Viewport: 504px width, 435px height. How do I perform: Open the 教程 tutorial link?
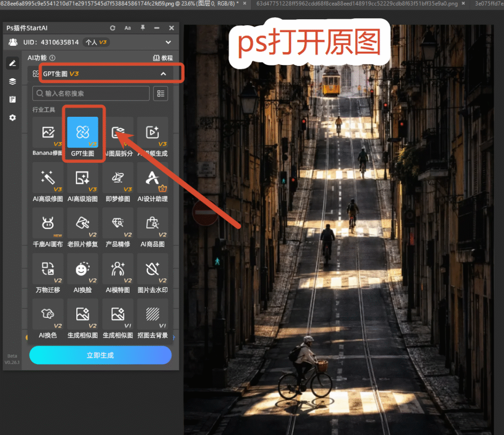point(163,58)
